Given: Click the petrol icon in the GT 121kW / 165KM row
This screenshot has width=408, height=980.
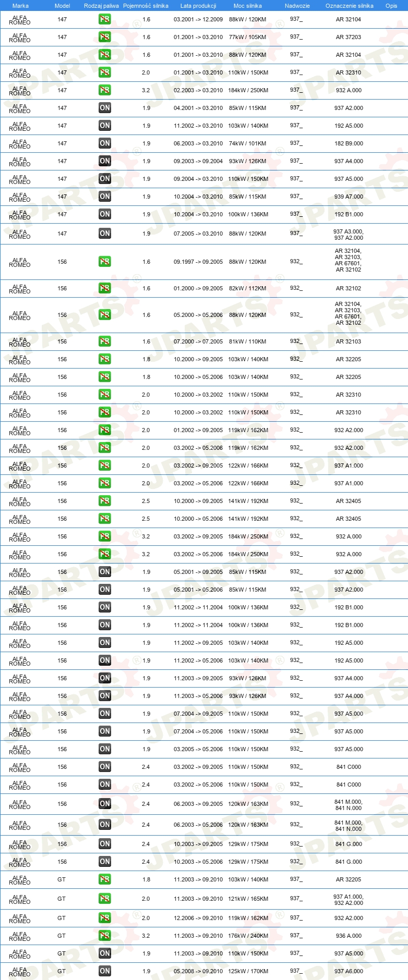Looking at the screenshot, I should pyautogui.click(x=105, y=899).
